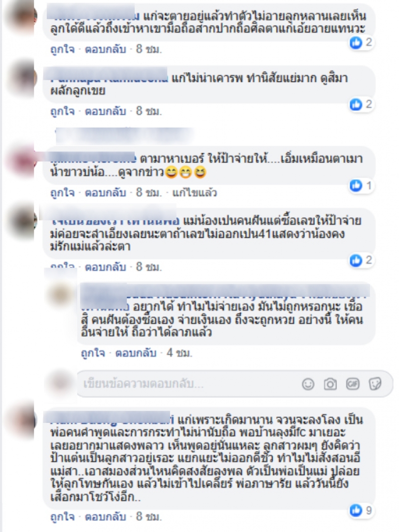The image size is (399, 532).
Task: Reply to the 'ตามาหาเบอร์' comment
Action: click(105, 193)
